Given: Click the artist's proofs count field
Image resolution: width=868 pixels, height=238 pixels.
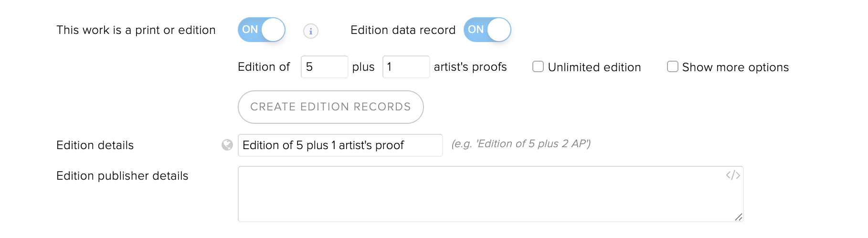Looking at the screenshot, I should coord(406,67).
